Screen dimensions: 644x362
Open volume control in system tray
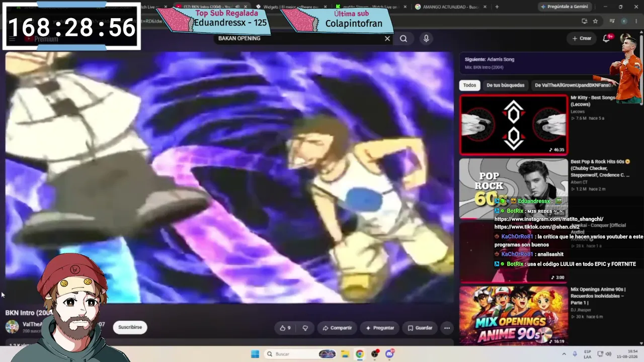(x=608, y=354)
